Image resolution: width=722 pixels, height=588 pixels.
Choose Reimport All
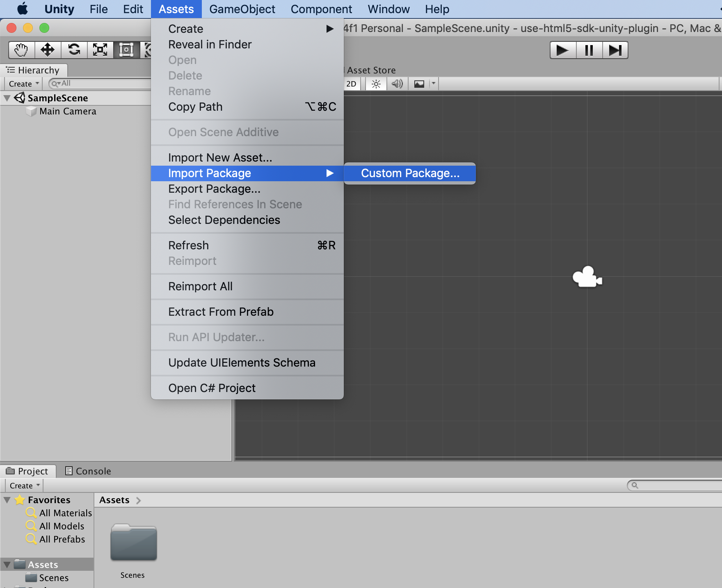pos(247,286)
